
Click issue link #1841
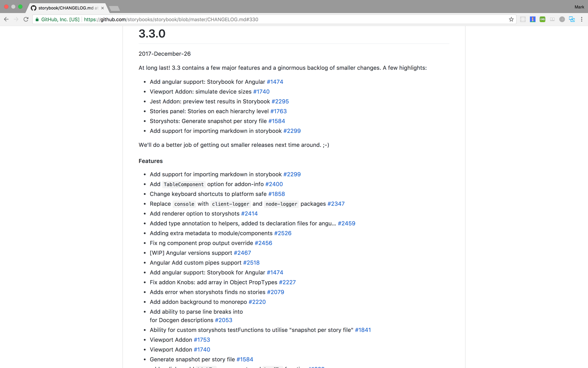[x=363, y=330]
